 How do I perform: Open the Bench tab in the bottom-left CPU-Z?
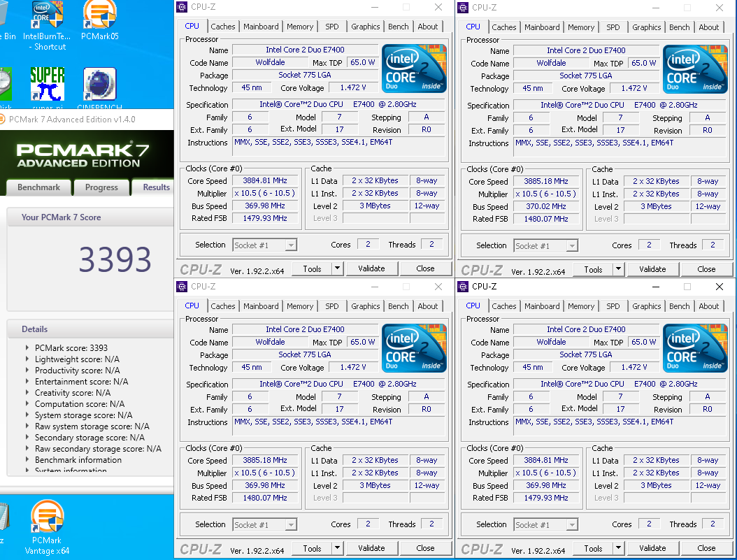point(398,306)
